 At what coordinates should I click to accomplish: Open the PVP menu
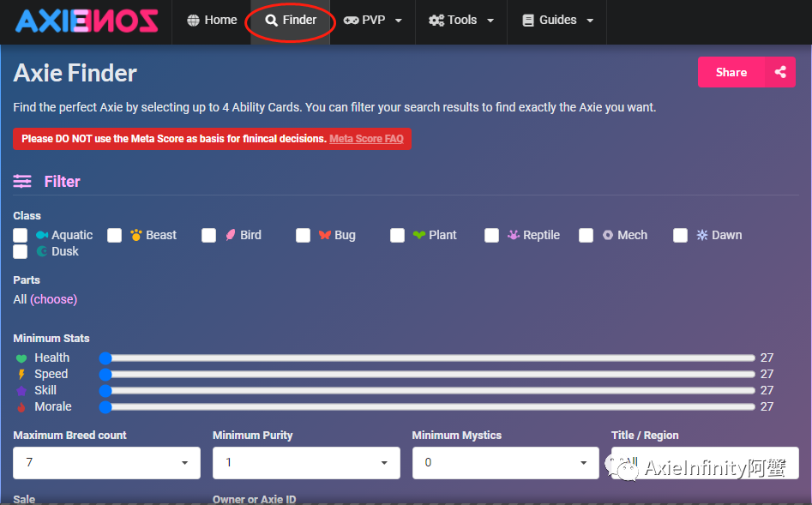click(x=372, y=21)
